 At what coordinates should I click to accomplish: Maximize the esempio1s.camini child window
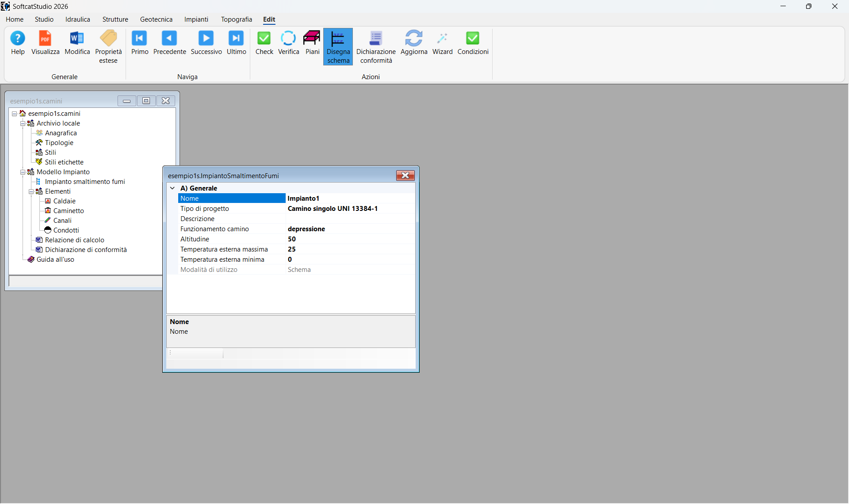146,101
